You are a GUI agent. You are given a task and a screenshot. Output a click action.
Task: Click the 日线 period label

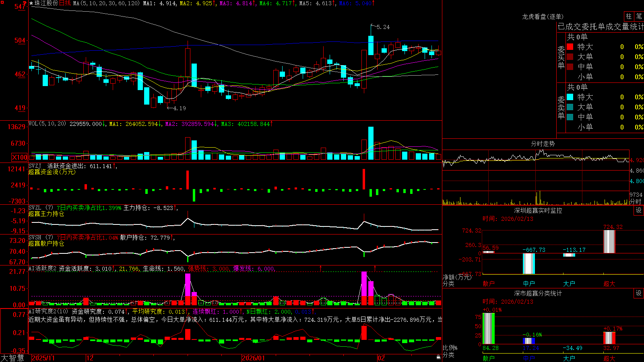tap(65, 3)
